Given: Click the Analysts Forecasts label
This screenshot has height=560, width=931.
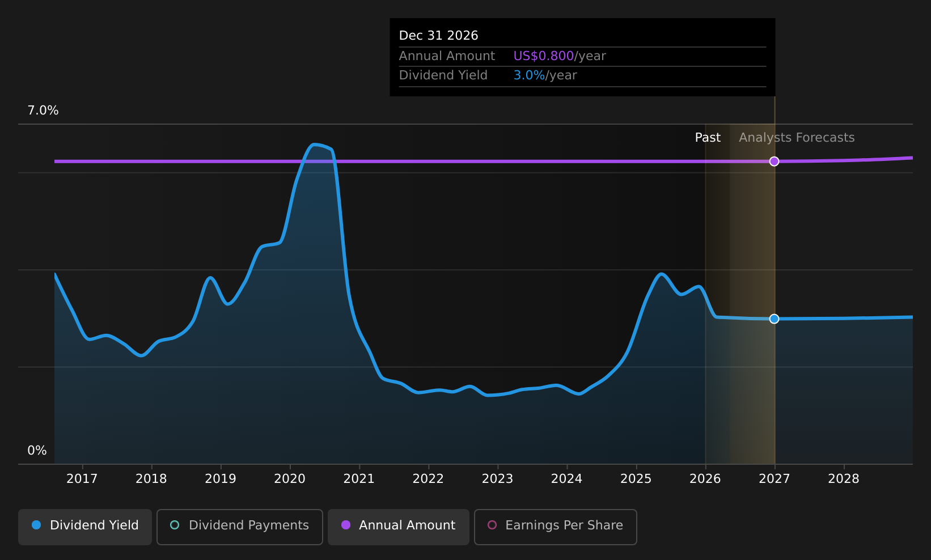Looking at the screenshot, I should click(797, 138).
